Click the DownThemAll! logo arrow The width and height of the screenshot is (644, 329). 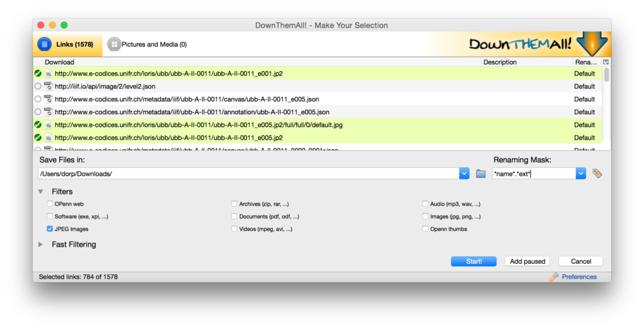pyautogui.click(x=591, y=44)
